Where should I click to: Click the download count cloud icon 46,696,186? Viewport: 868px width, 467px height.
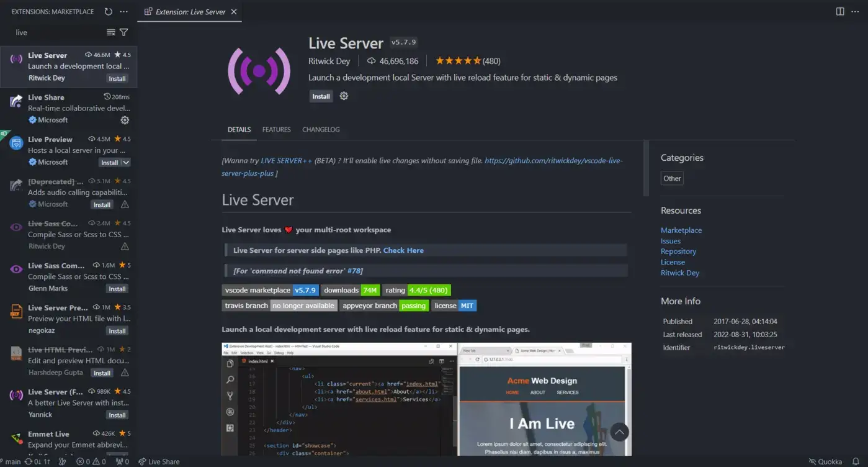(x=371, y=61)
